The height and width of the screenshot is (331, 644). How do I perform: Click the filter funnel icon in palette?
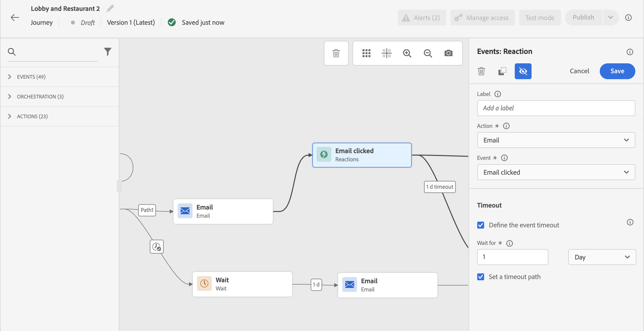pos(107,51)
